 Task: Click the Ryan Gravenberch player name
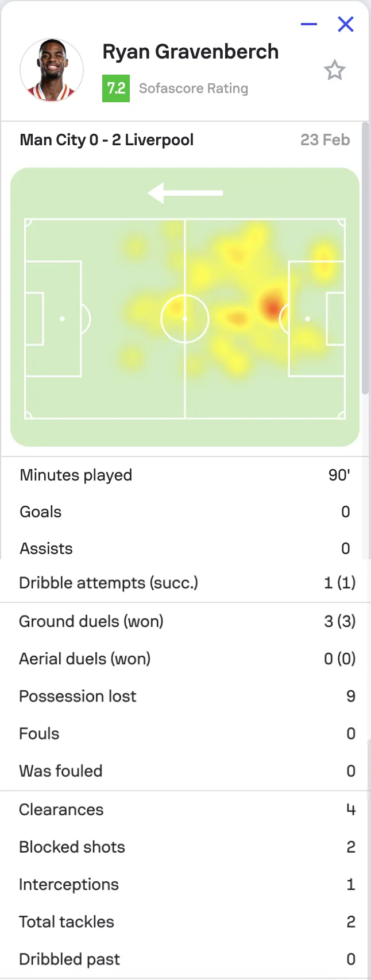pos(191,52)
